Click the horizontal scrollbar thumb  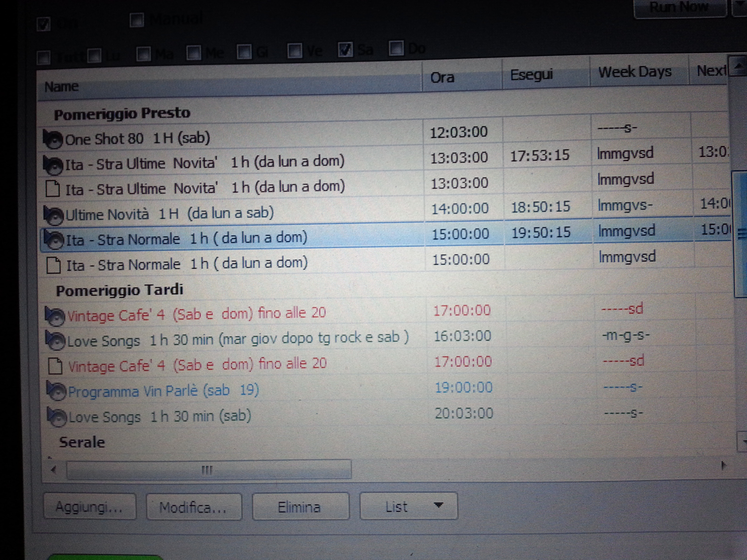[209, 469]
